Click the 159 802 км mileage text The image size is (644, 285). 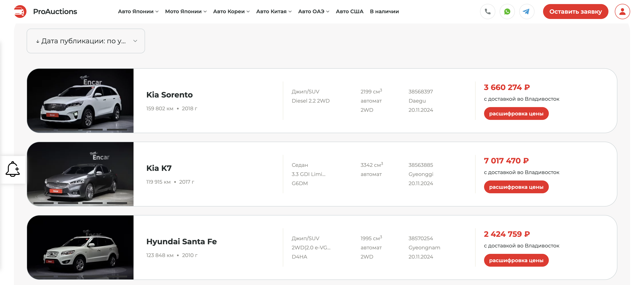point(160,108)
